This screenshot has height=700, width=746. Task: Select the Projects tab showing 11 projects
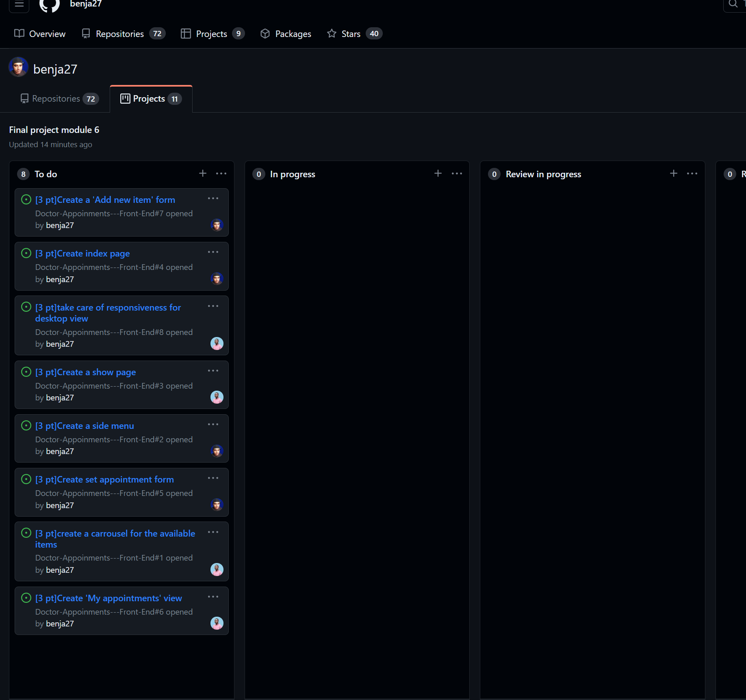pos(148,98)
